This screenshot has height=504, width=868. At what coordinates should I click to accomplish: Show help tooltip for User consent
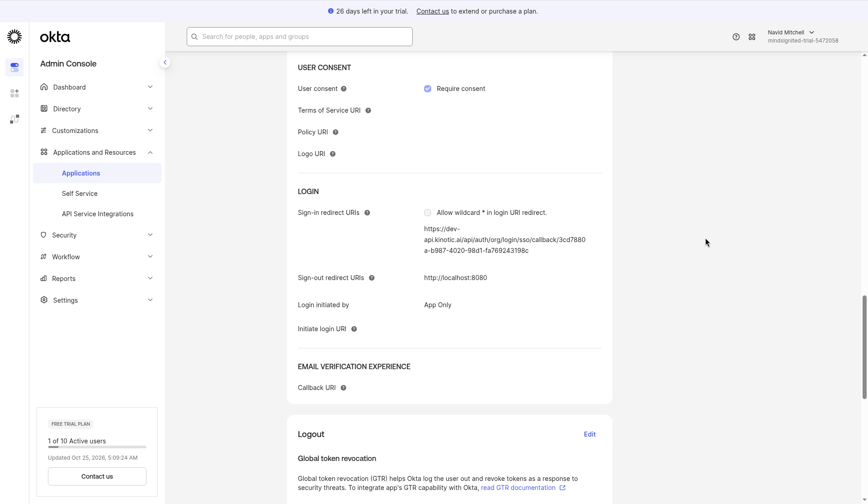(344, 89)
